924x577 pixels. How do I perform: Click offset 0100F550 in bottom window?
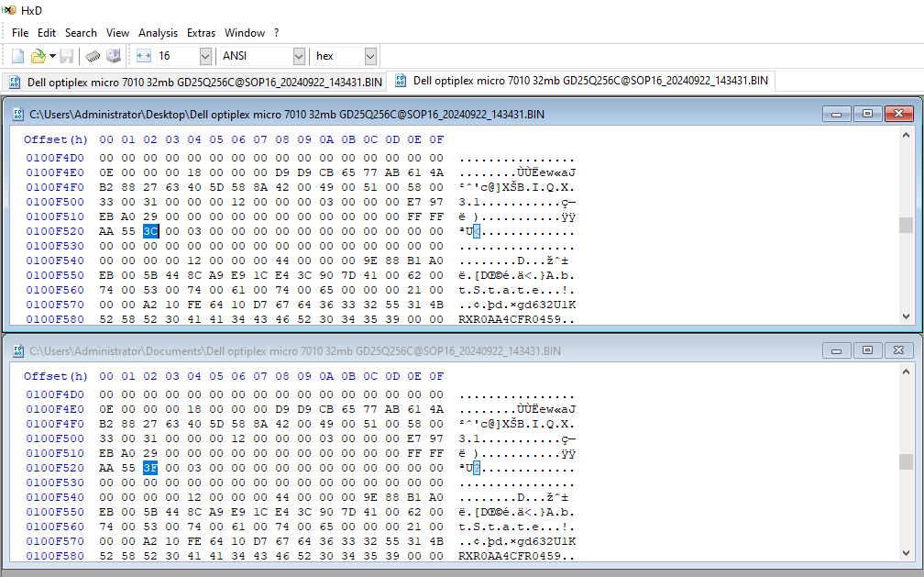[55, 512]
